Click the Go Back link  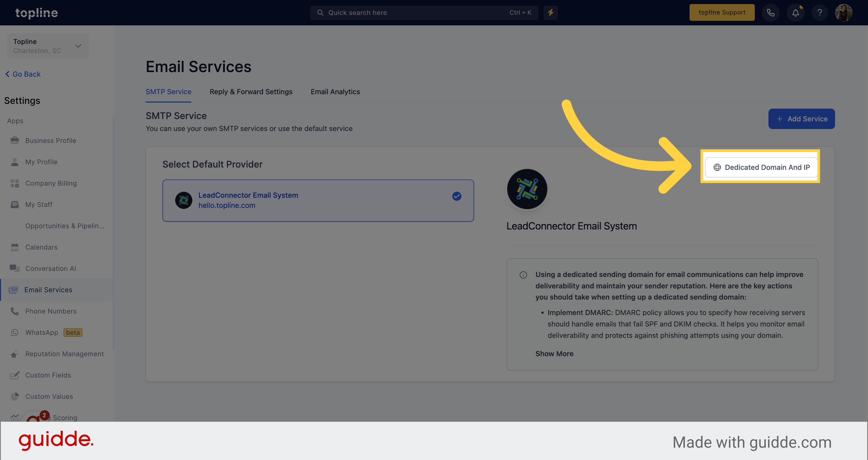23,74
